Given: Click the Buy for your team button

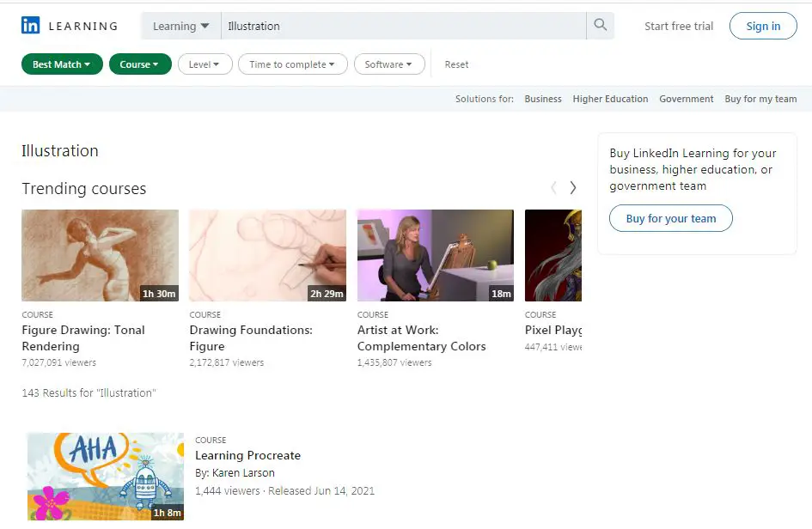Looking at the screenshot, I should pyautogui.click(x=670, y=218).
